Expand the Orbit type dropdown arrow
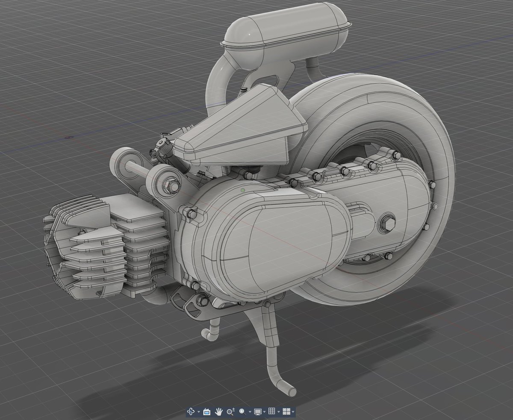This screenshot has width=513, height=420. pos(198,412)
